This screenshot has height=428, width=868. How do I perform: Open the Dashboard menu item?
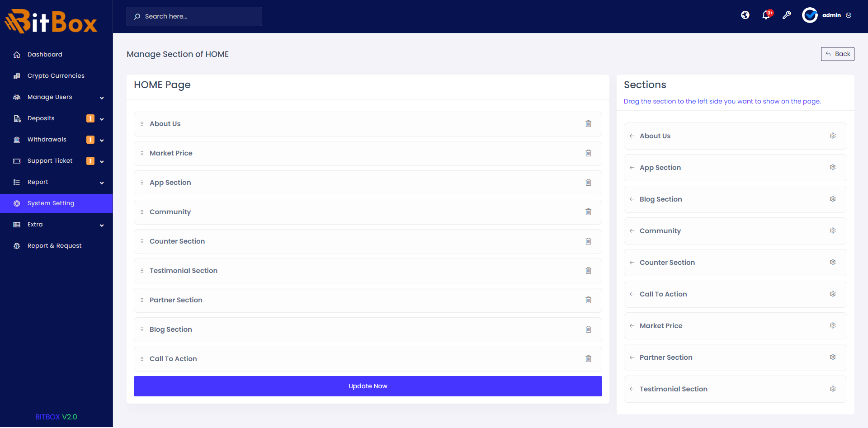pyautogui.click(x=45, y=54)
